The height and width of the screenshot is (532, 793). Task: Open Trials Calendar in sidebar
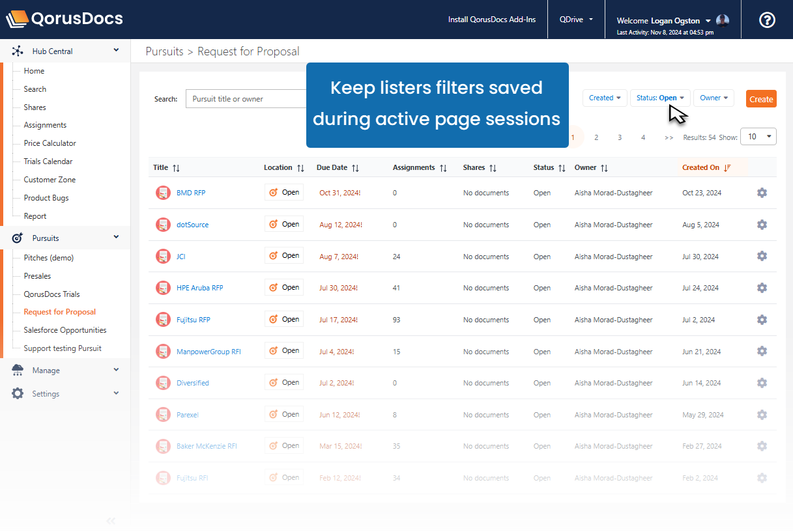[x=48, y=161]
